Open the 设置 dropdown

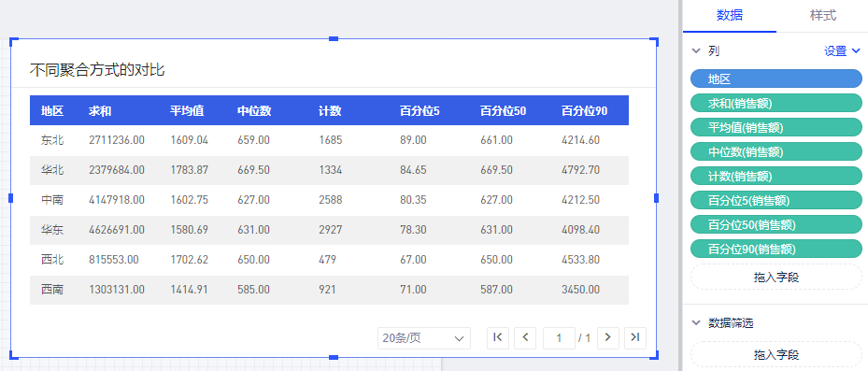[x=842, y=51]
